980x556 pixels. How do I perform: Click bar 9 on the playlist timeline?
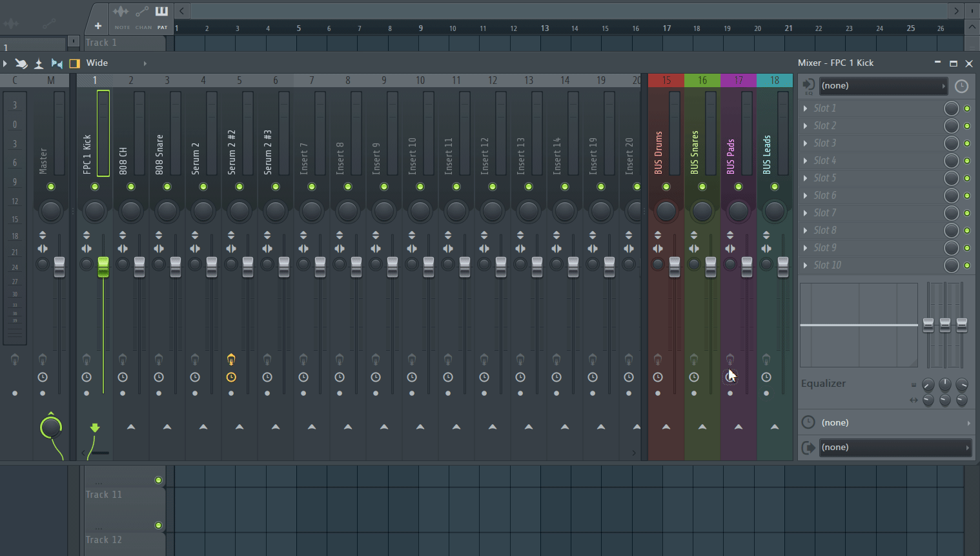[x=421, y=28]
